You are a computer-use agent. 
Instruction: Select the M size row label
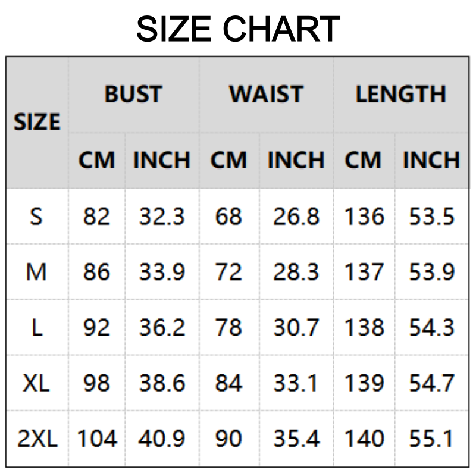click(x=37, y=273)
